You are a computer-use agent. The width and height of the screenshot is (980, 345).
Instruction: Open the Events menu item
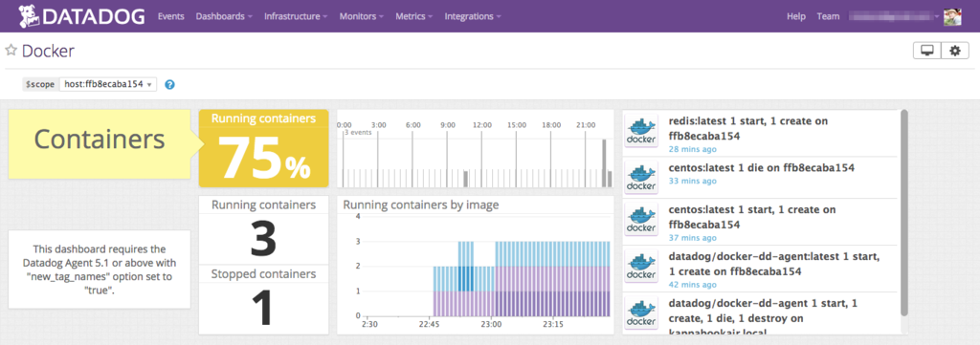[170, 17]
